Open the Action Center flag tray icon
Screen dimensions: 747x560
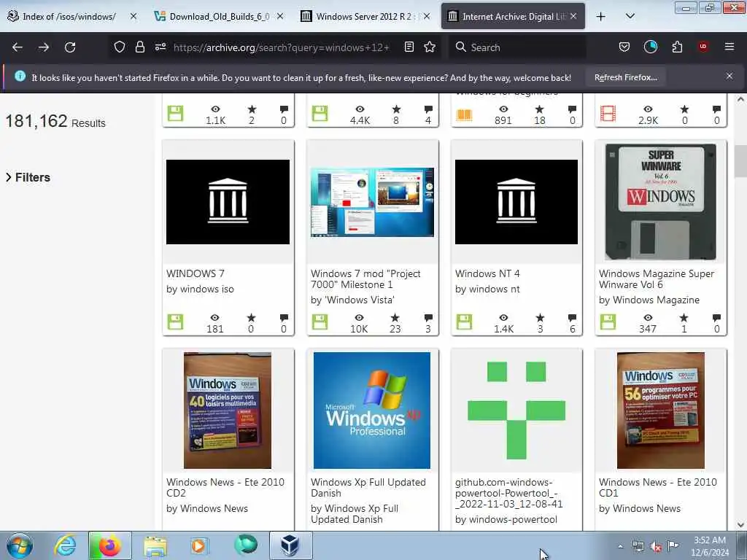tap(673, 545)
